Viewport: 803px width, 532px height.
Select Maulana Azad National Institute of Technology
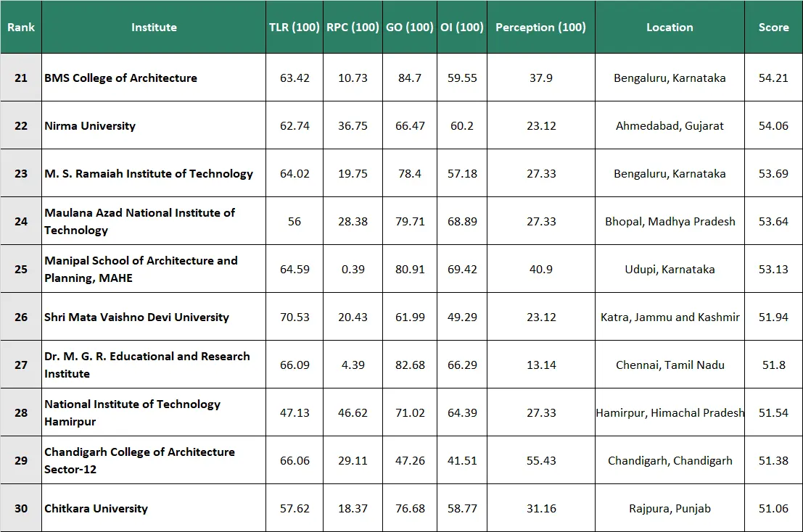140,221
